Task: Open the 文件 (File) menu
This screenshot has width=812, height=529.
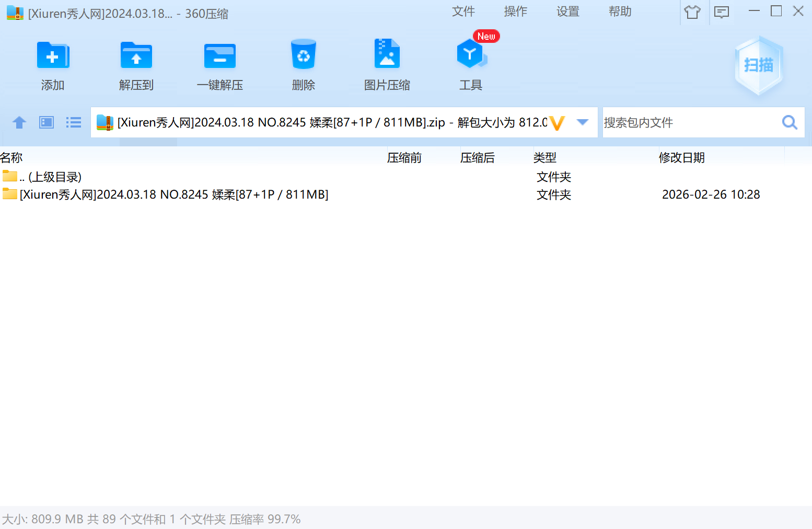Action: 463,11
